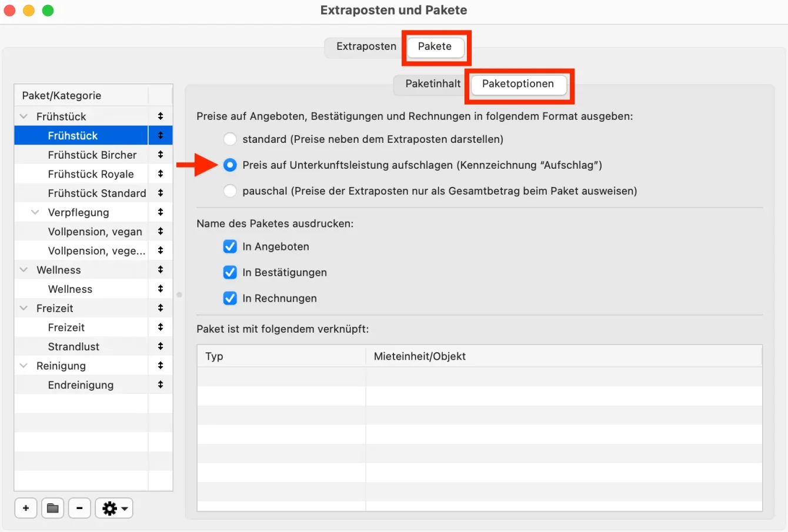Click the Mieteinheit/Objekt column header
Screen dimensions: 788x532
563,356
